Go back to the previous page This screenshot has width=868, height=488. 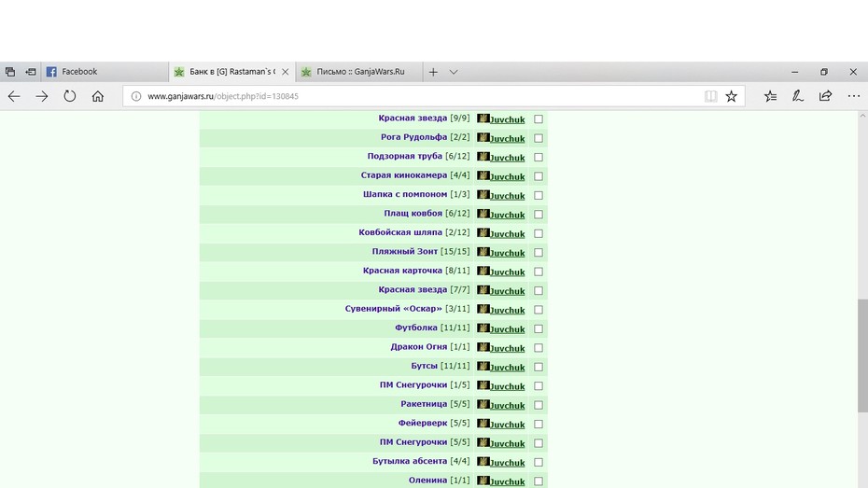click(14, 96)
